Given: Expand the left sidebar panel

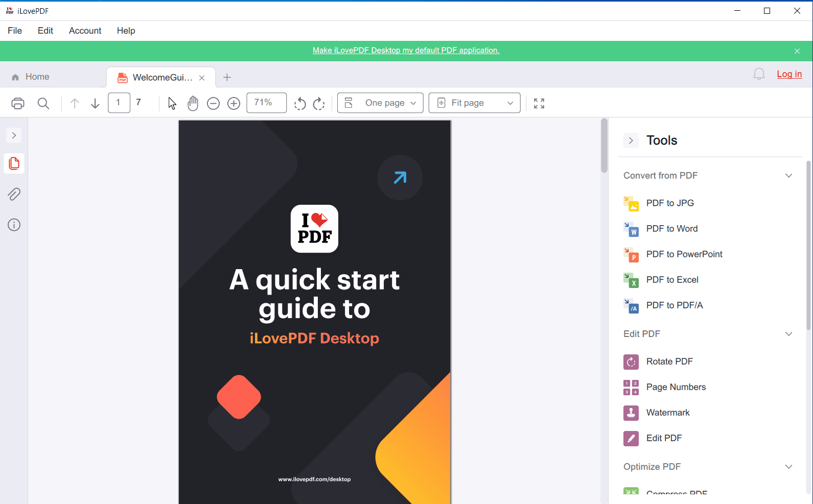Looking at the screenshot, I should pos(14,135).
